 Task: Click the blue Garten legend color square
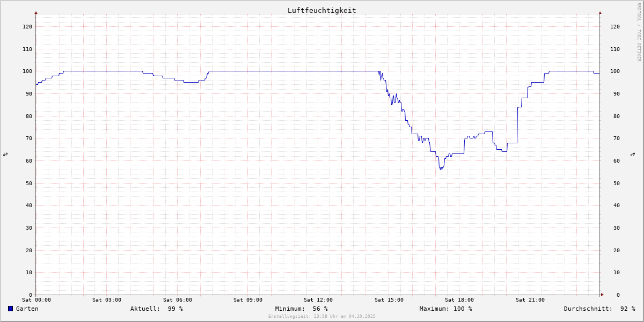(10, 309)
